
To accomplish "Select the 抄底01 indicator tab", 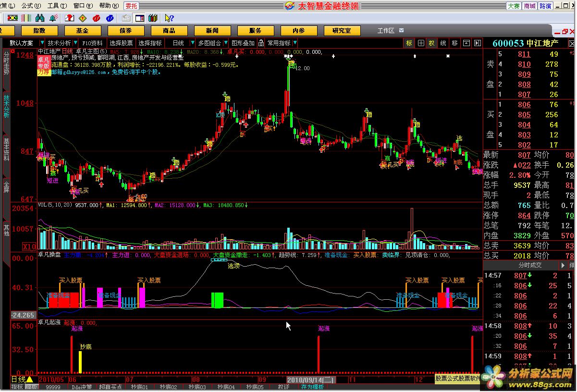I will pos(140,387).
